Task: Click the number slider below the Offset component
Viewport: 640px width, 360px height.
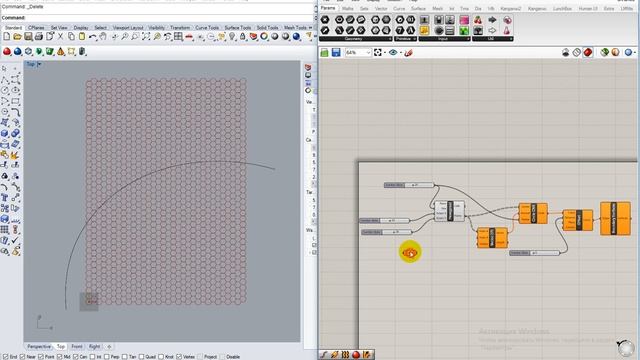Action: (x=534, y=253)
